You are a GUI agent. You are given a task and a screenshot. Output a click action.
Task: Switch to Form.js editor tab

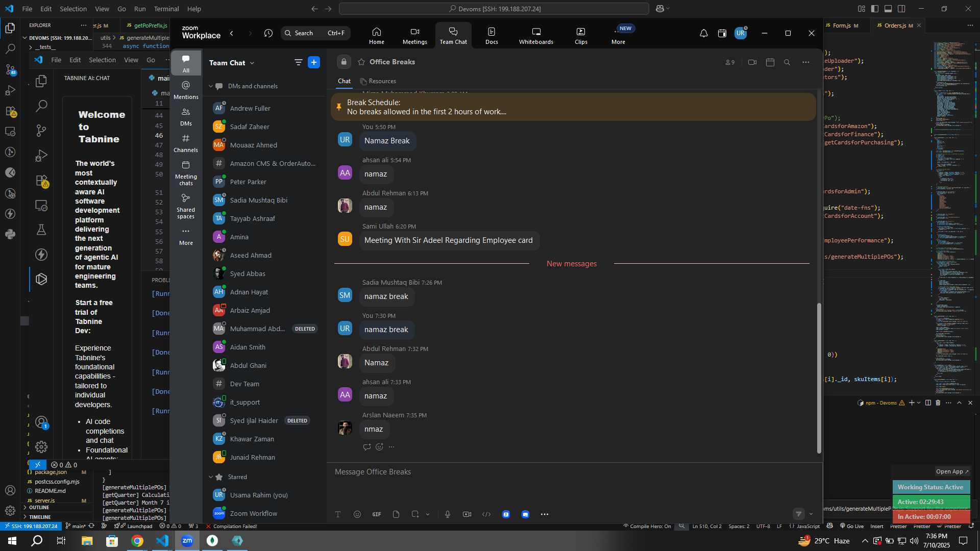(842, 26)
